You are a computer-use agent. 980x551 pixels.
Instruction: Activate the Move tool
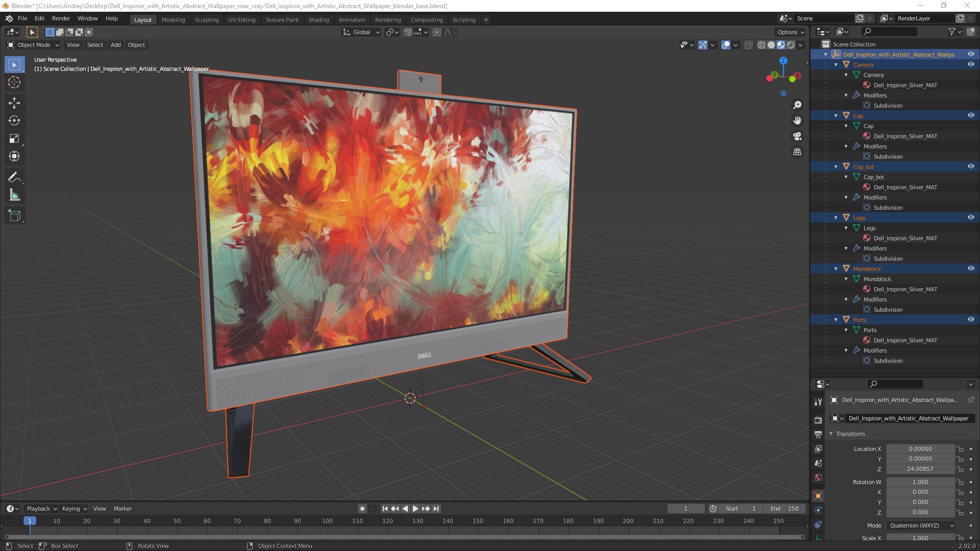(14, 103)
